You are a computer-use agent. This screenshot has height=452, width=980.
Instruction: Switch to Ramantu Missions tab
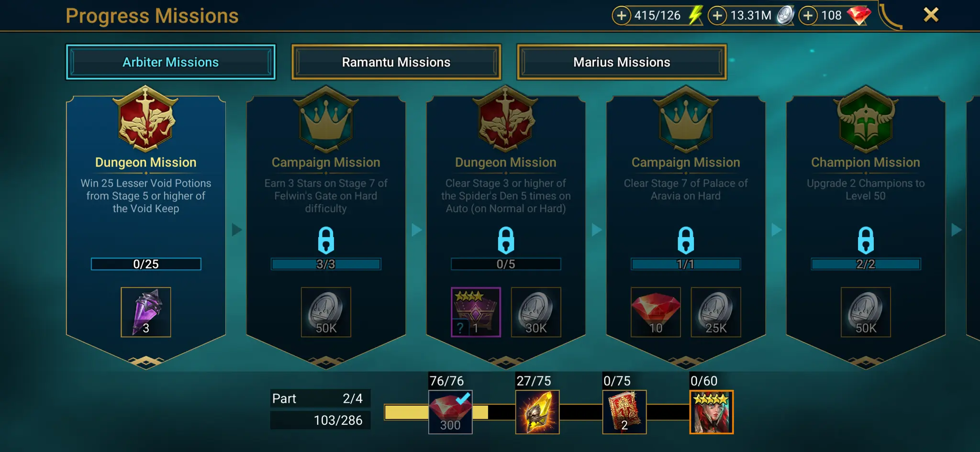(x=396, y=62)
